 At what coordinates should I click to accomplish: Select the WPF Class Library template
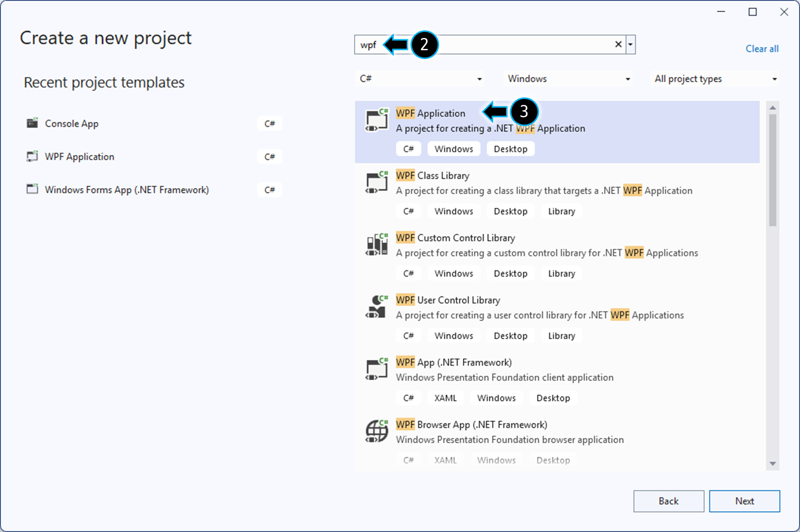point(557,194)
